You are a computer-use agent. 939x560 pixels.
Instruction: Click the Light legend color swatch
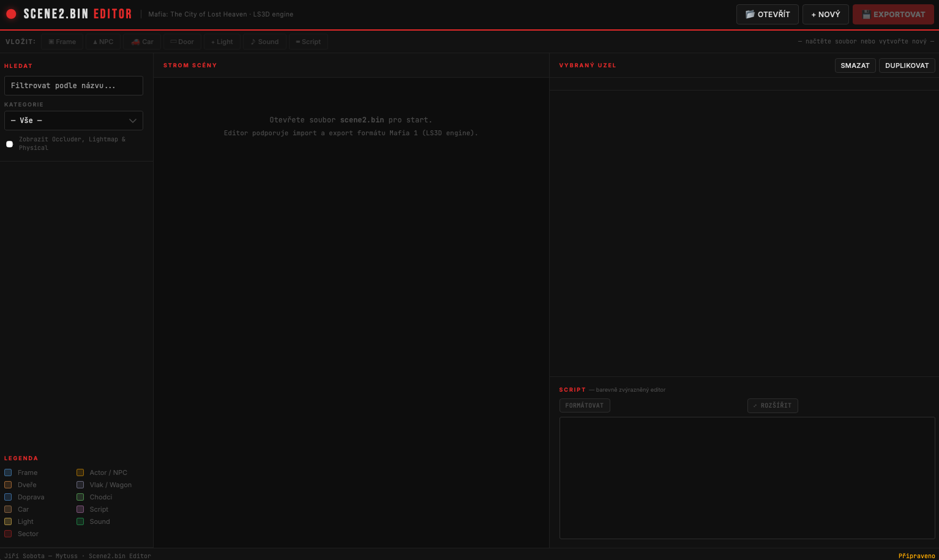[x=8, y=521]
